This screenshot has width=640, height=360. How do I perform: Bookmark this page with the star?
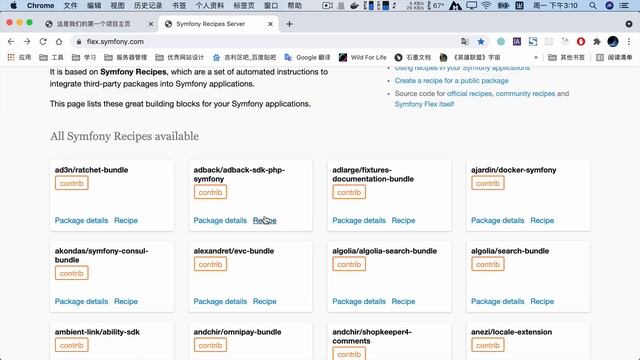click(481, 41)
